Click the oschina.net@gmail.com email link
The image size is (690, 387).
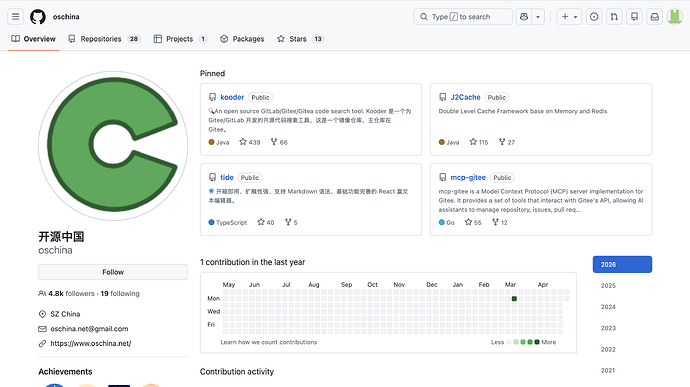click(x=89, y=329)
